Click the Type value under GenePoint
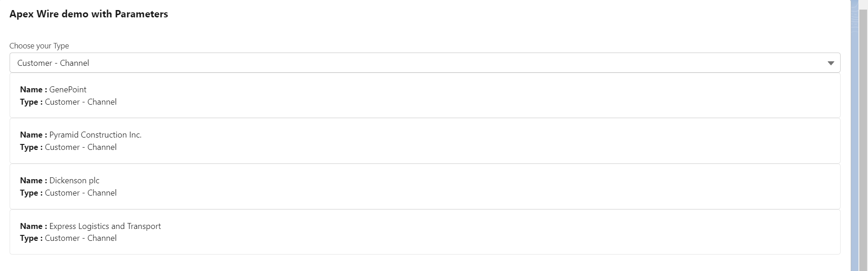Image resolution: width=868 pixels, height=271 pixels. pyautogui.click(x=81, y=102)
